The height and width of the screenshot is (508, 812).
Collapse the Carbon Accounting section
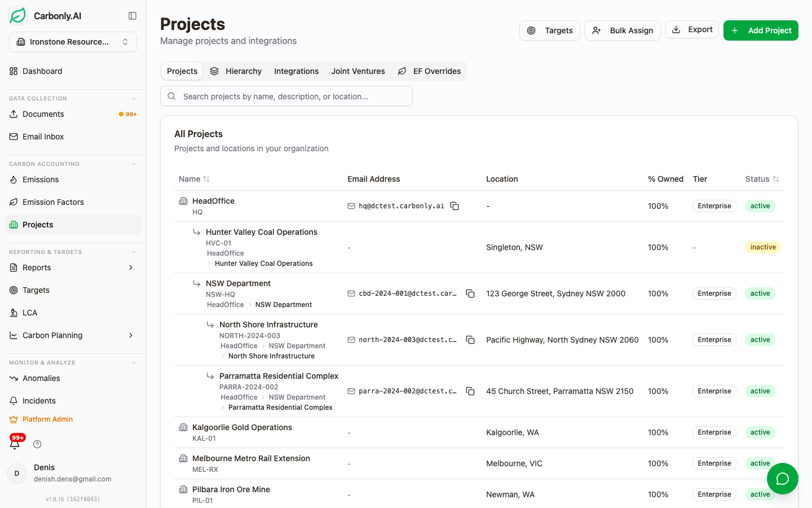coord(134,164)
